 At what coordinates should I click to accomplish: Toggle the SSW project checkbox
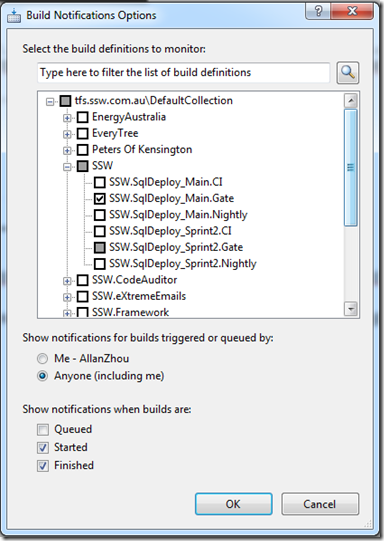82,166
